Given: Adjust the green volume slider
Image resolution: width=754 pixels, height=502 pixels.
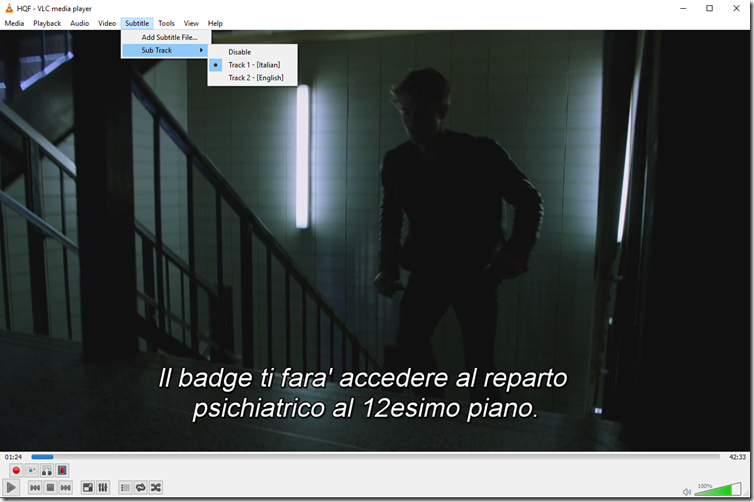Looking at the screenshot, I should pyautogui.click(x=718, y=489).
